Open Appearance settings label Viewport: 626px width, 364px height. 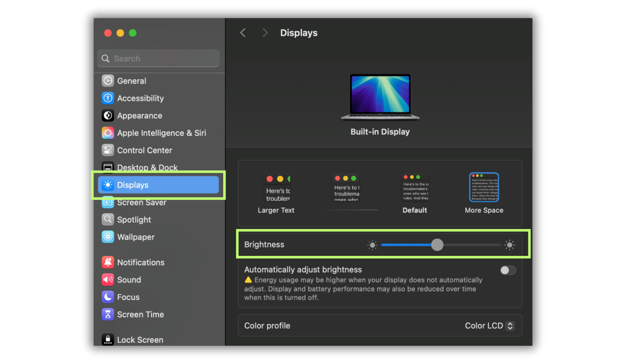tap(139, 116)
